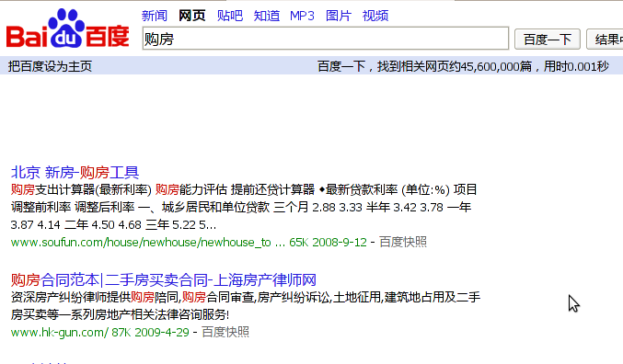
Task: Open the MP3 search tab
Action: [302, 16]
